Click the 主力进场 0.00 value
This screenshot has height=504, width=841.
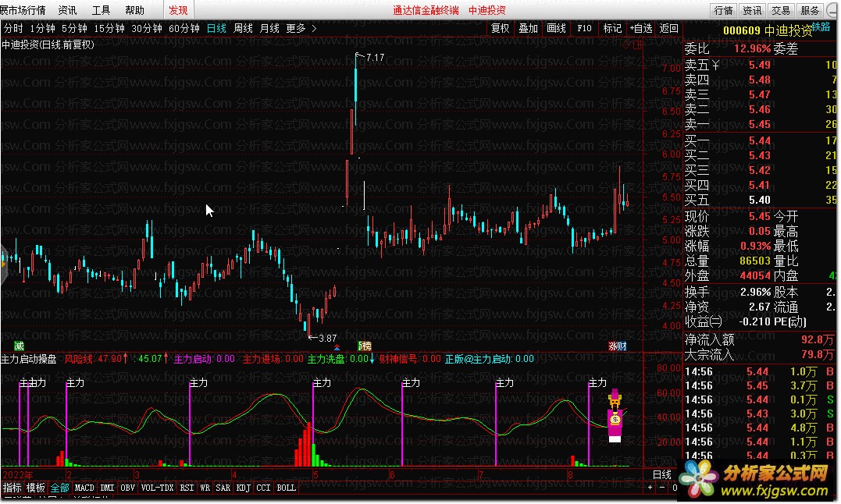pos(273,359)
